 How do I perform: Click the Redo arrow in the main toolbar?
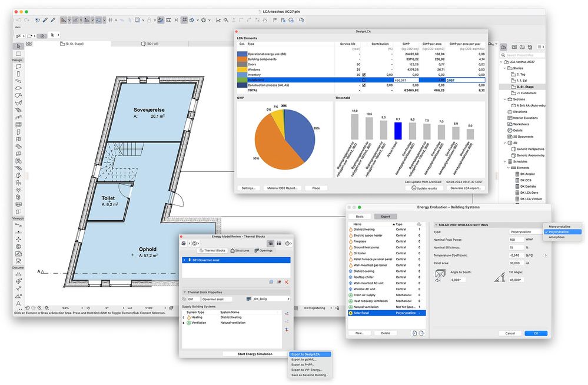pyautogui.click(x=27, y=20)
